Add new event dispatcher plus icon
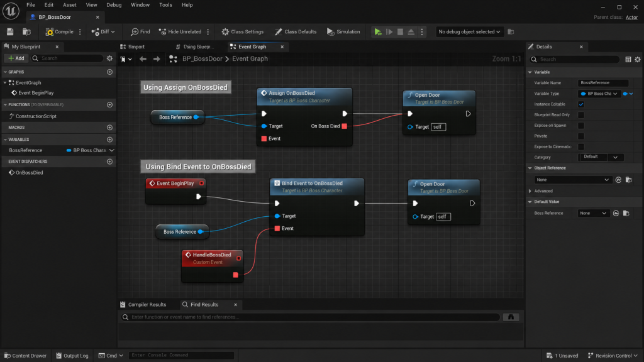 tap(109, 162)
